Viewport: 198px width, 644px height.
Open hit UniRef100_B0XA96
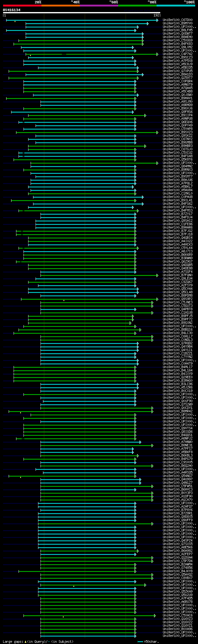point(178,629)
